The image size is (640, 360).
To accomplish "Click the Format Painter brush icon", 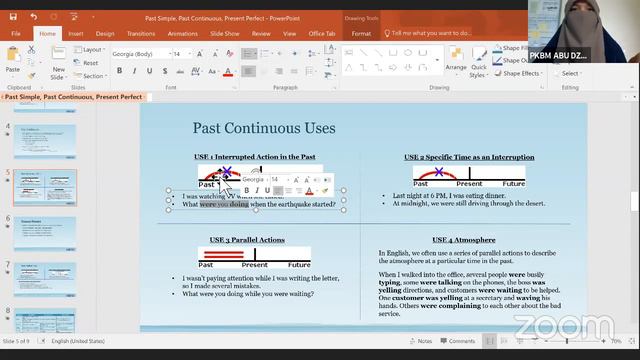I will 31,76.
